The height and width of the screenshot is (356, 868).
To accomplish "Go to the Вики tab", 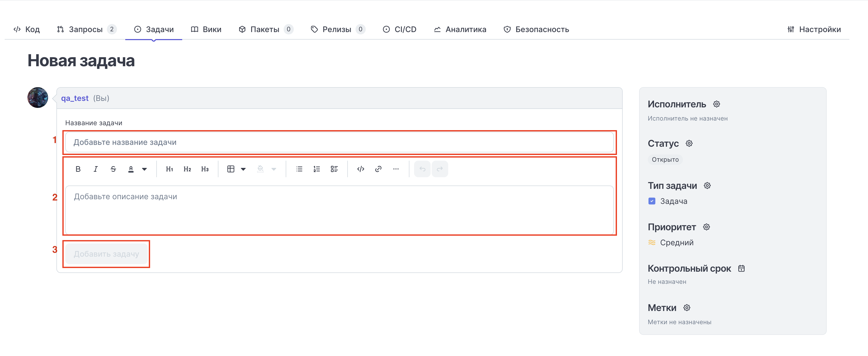I will 206,29.
